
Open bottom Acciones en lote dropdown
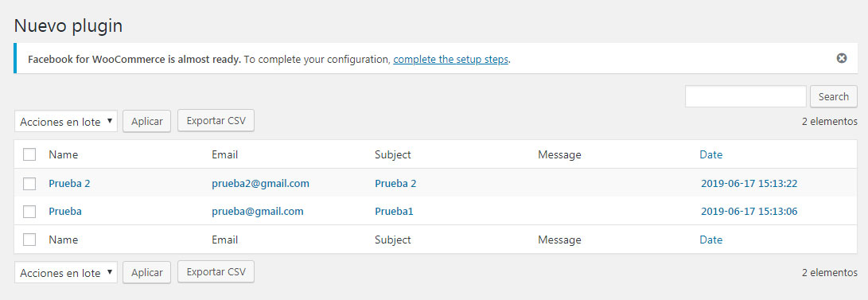66,272
